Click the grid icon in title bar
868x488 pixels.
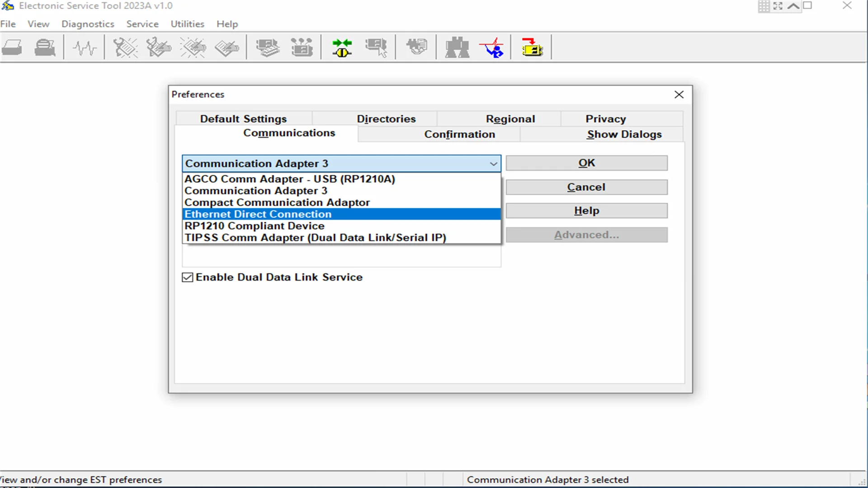764,6
